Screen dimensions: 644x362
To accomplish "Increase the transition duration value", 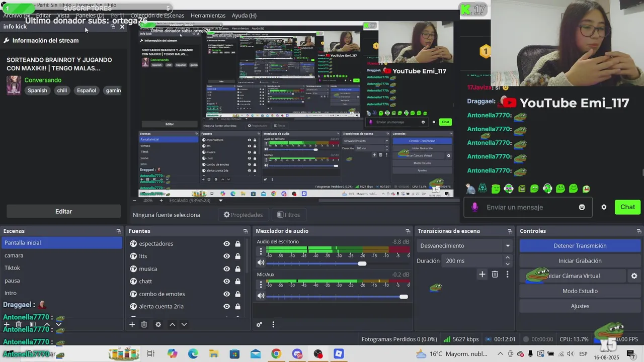I will tap(507, 258).
